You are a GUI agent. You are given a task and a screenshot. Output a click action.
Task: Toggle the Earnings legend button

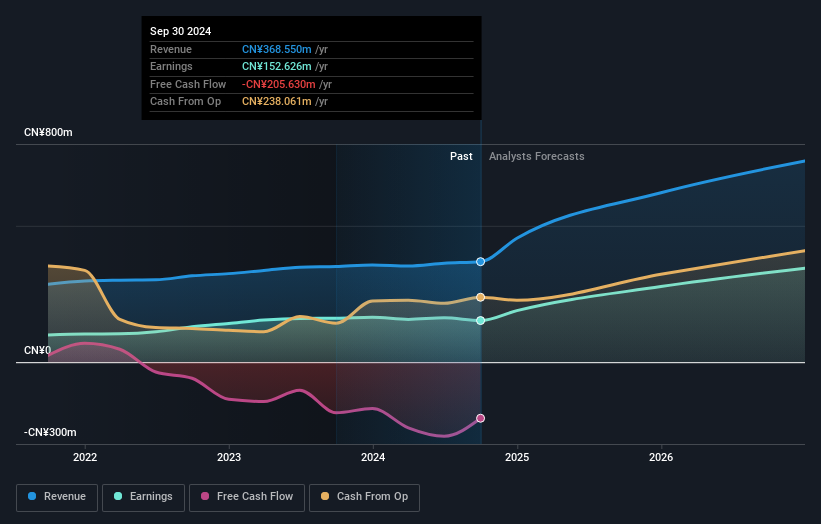143,497
